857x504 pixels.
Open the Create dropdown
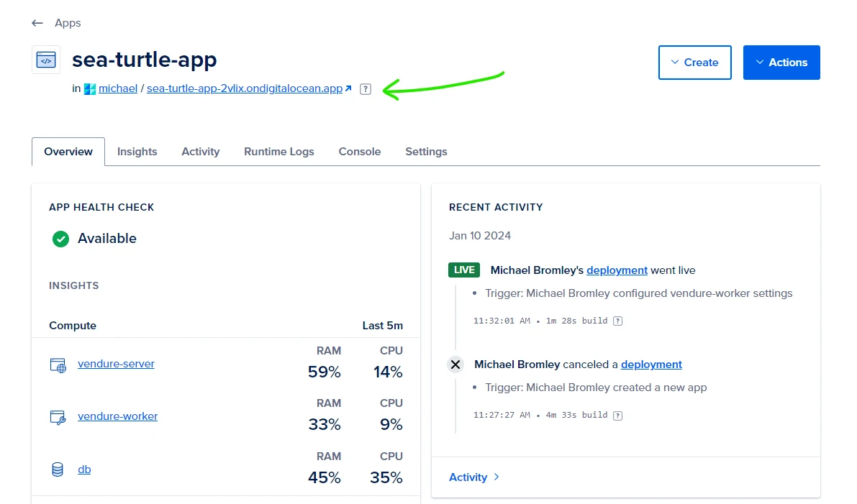click(694, 63)
